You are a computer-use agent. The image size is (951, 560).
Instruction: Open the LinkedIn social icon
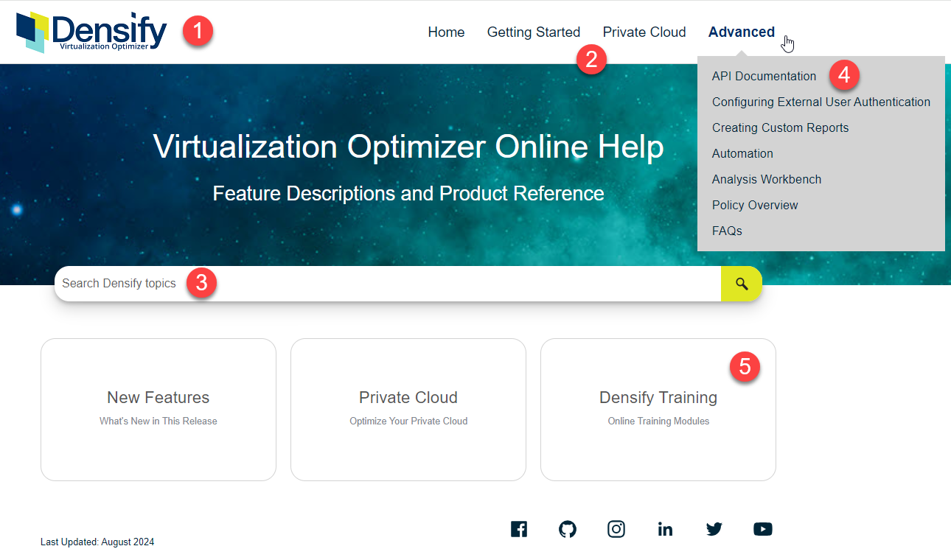point(665,529)
